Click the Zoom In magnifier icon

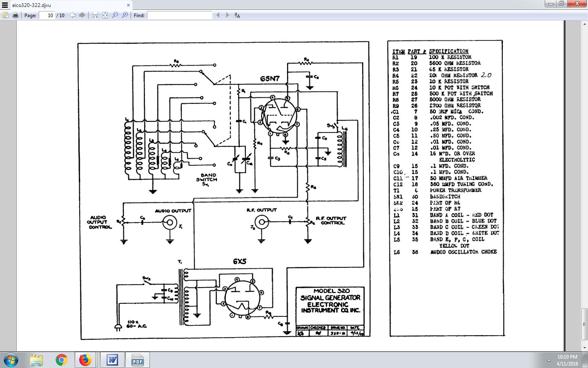(x=125, y=15)
